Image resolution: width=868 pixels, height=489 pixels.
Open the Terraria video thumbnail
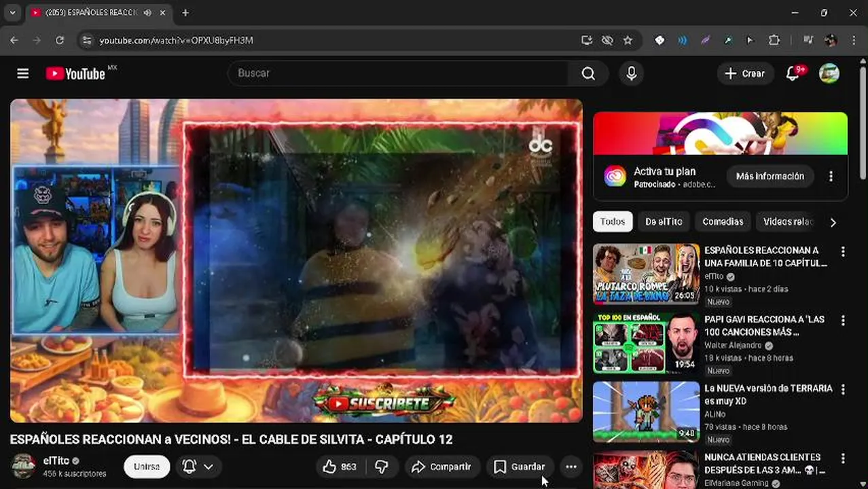coord(646,412)
